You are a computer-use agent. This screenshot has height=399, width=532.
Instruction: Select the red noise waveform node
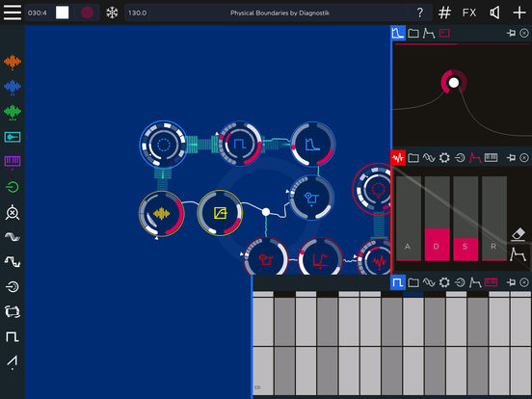(x=375, y=258)
